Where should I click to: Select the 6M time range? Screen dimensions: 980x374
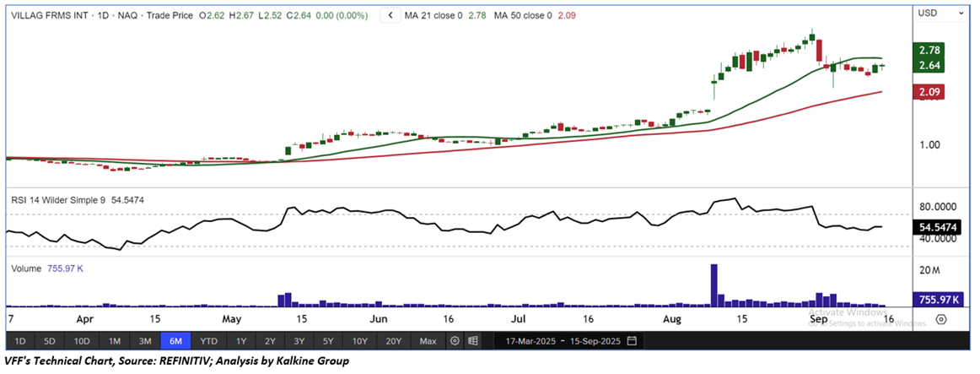point(175,341)
